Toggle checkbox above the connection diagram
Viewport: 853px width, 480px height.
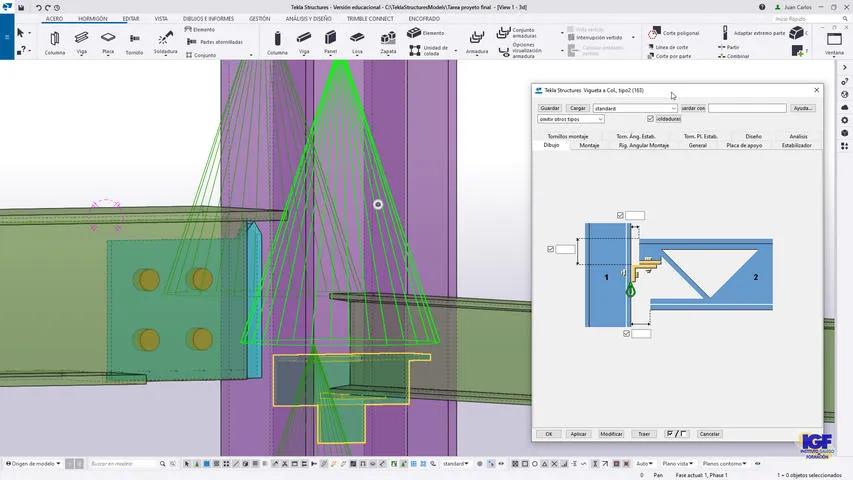point(620,216)
